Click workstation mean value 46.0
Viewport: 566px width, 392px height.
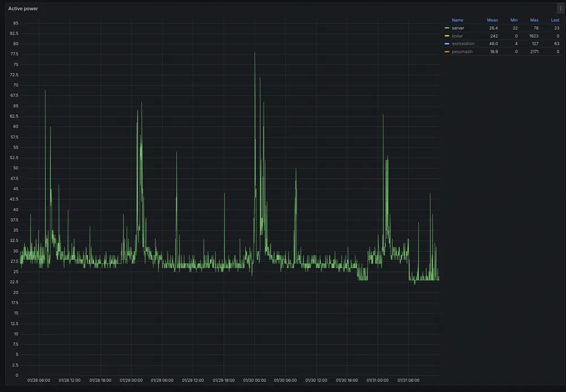(493, 44)
